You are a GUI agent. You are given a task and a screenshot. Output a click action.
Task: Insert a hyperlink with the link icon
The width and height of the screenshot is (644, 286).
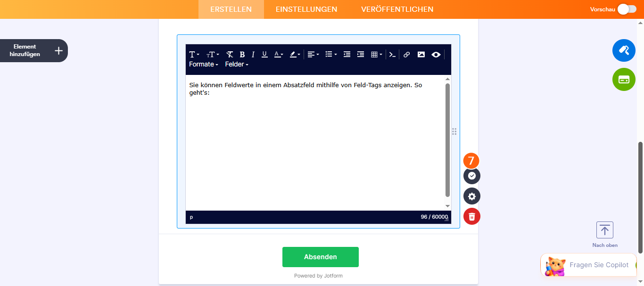[x=406, y=55]
